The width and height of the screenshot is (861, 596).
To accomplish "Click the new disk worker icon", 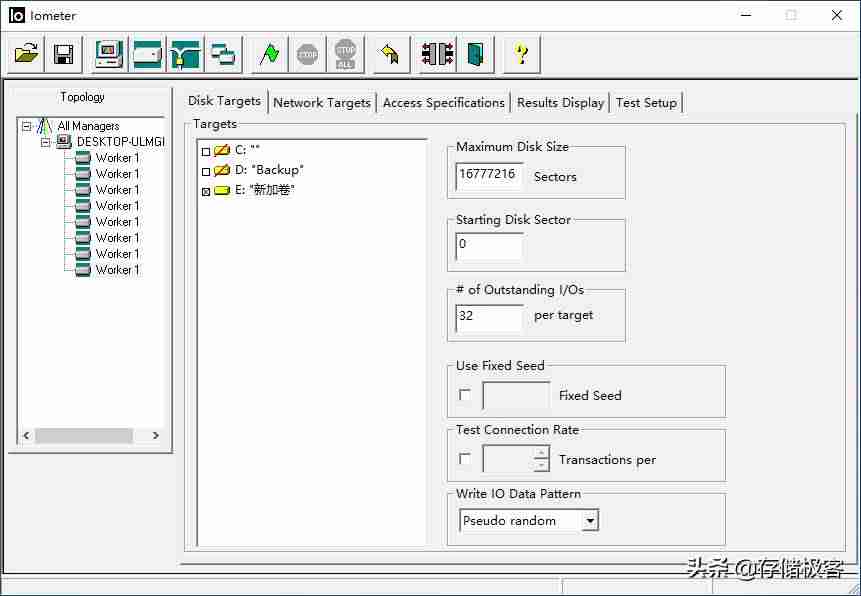I will [x=147, y=54].
